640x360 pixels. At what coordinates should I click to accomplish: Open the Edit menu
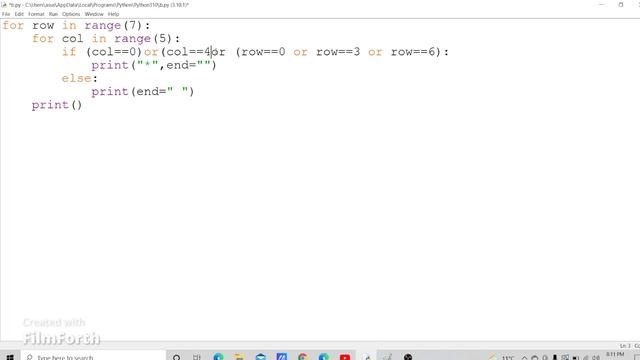19,14
